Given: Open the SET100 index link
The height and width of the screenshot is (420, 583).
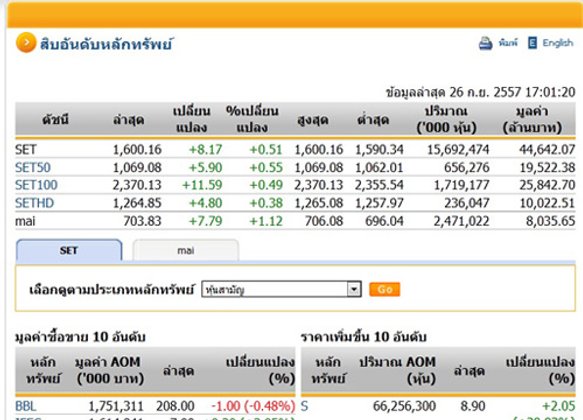Looking at the screenshot, I should [36, 185].
